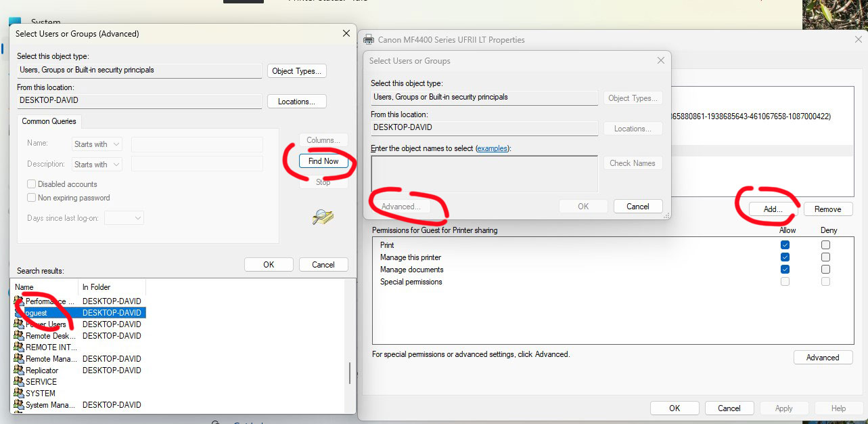Click inside the object names text field
Viewport: 868px width, 424px height.
pyautogui.click(x=484, y=174)
